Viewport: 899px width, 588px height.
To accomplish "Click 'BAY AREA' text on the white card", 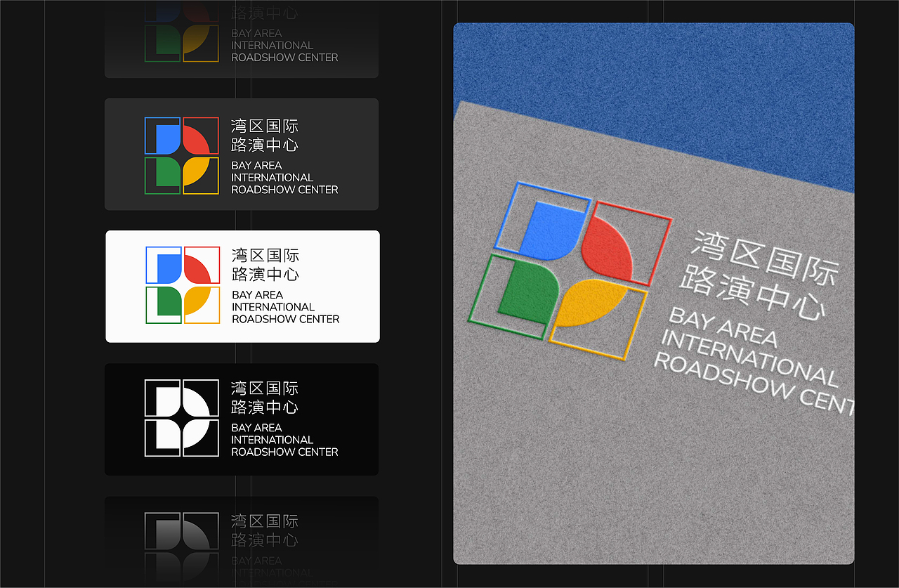I will coord(258,295).
